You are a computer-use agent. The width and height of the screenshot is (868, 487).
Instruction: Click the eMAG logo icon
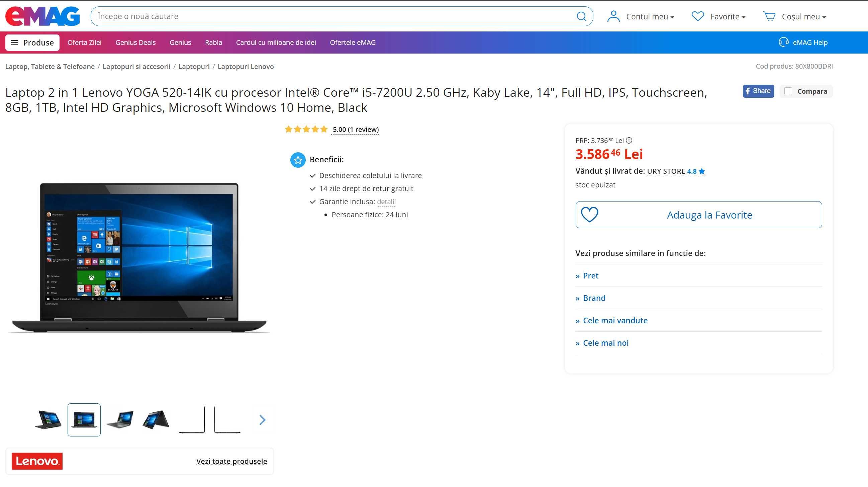coord(44,16)
